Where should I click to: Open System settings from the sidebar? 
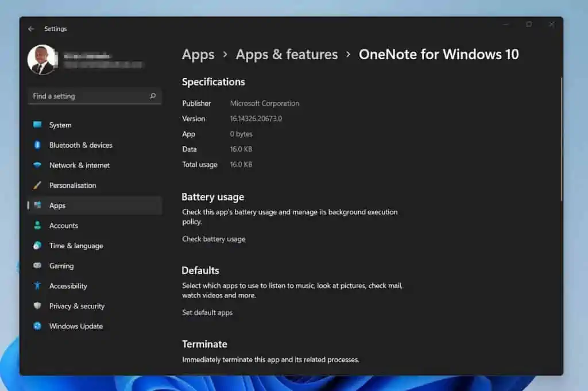pyautogui.click(x=59, y=125)
